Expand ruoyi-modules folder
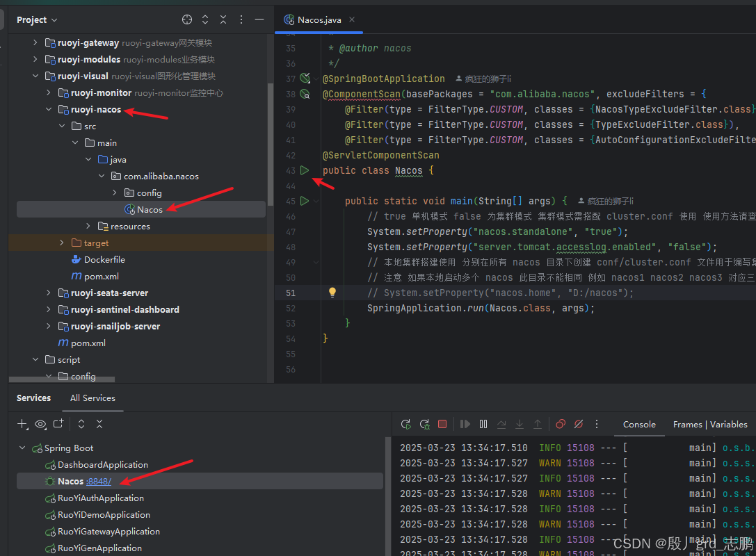 click(x=35, y=59)
